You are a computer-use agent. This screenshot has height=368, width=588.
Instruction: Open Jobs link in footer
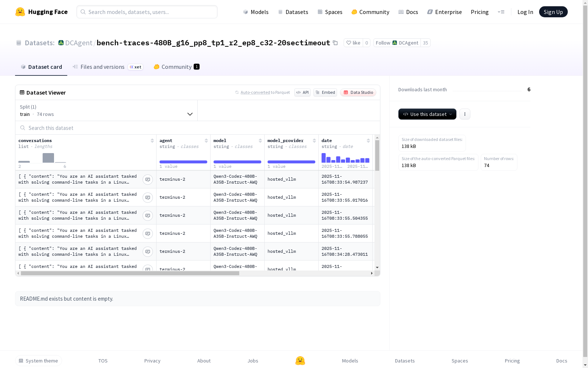[253, 361]
